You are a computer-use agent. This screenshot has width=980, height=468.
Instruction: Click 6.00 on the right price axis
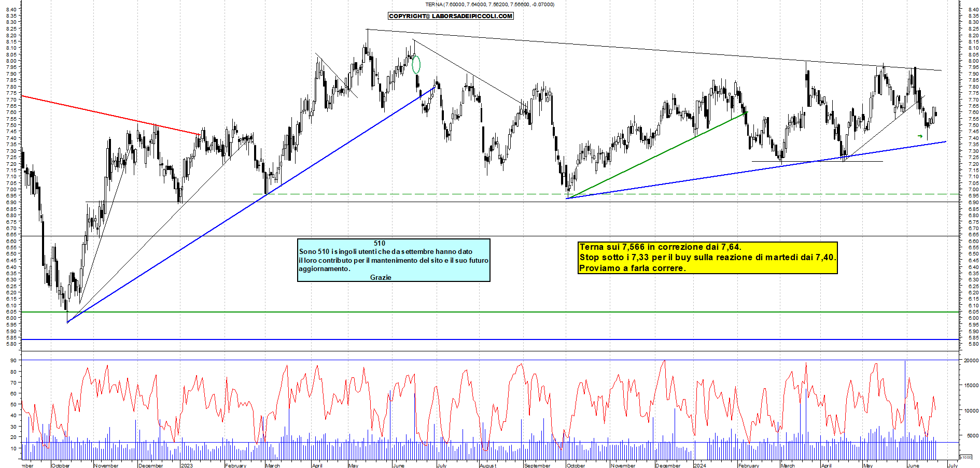[x=973, y=318]
